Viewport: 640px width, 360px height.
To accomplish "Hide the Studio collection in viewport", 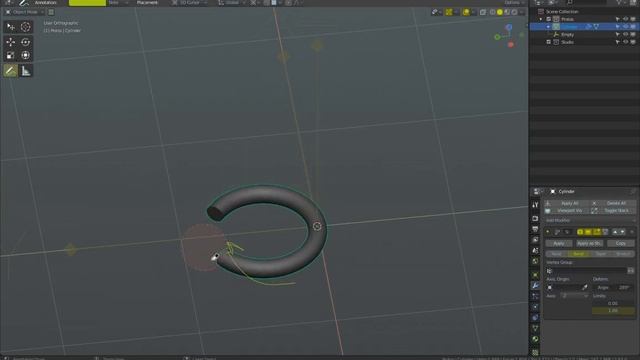I will [625, 42].
